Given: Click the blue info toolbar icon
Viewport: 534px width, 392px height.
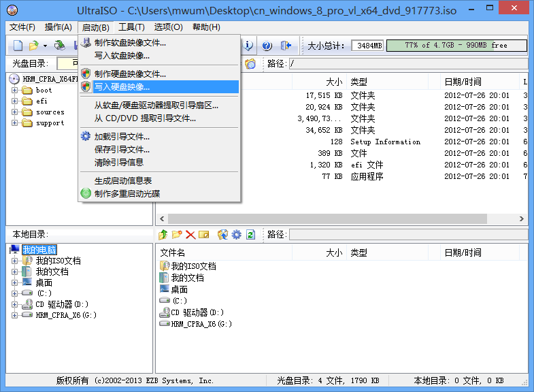Looking at the screenshot, I should pos(248,46).
